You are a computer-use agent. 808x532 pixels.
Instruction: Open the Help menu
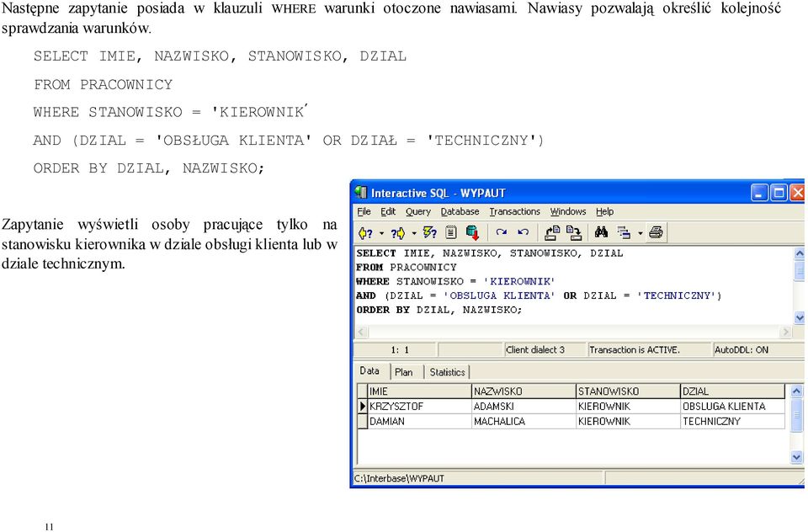pyautogui.click(x=605, y=212)
